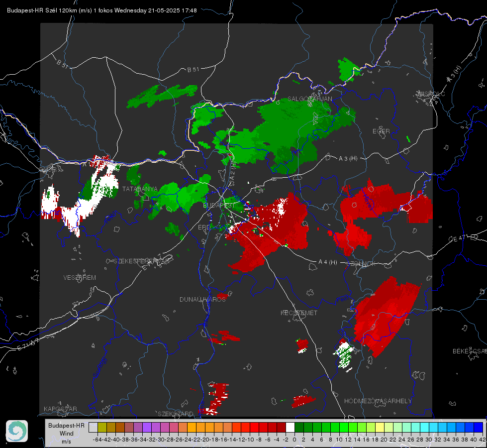Click the A 3 (H) road label near Eger
Screen dimensions: 487x448
[348, 159]
